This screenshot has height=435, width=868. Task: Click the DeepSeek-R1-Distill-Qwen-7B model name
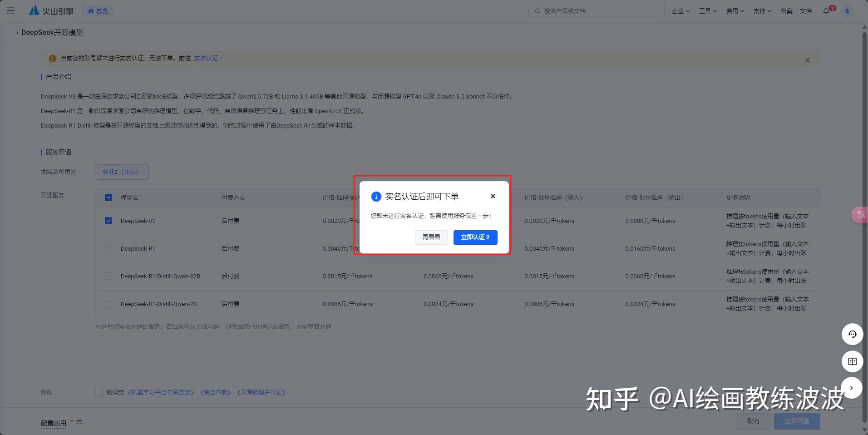click(x=158, y=304)
